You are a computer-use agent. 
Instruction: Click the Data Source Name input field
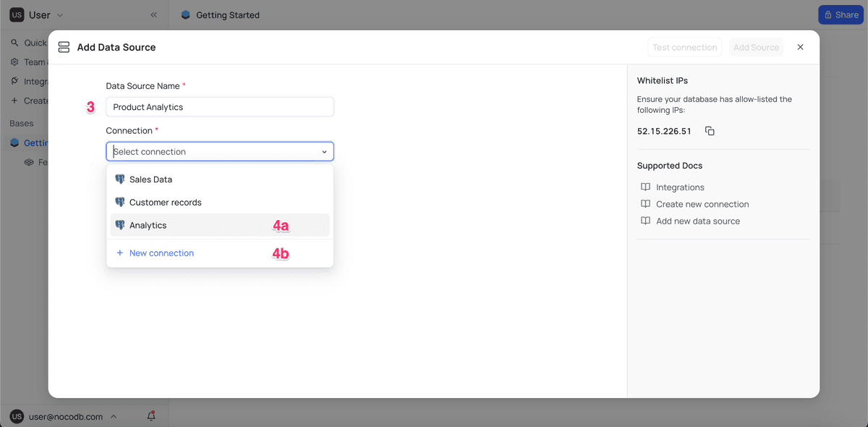coord(219,106)
